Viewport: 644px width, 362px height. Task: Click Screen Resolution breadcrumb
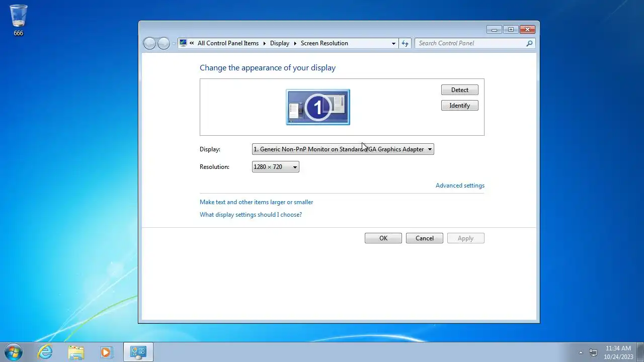[325, 43]
